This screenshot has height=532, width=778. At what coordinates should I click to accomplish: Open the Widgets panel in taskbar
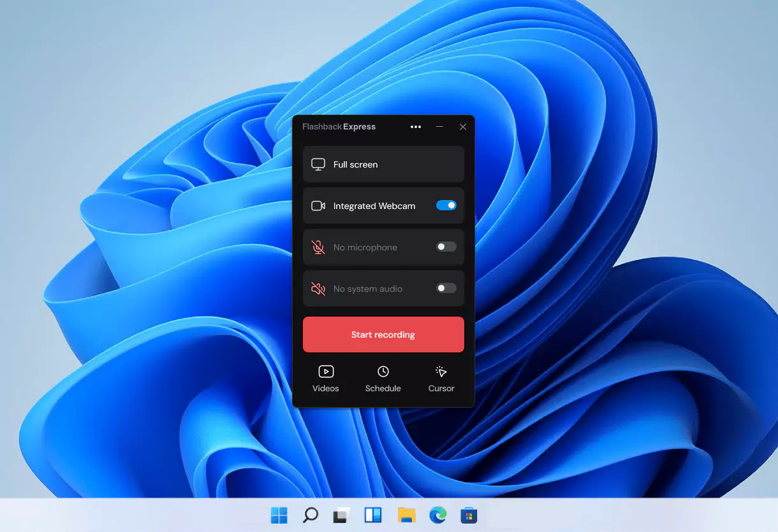[x=374, y=515]
